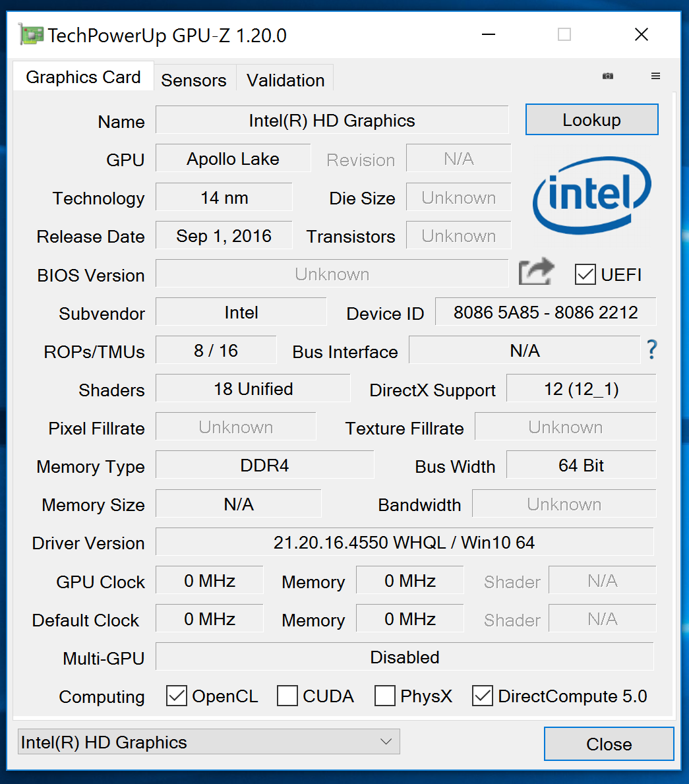Screen dimensions: 689x784
Task: Click the Shader field in GPU Clock row
Action: tap(603, 580)
